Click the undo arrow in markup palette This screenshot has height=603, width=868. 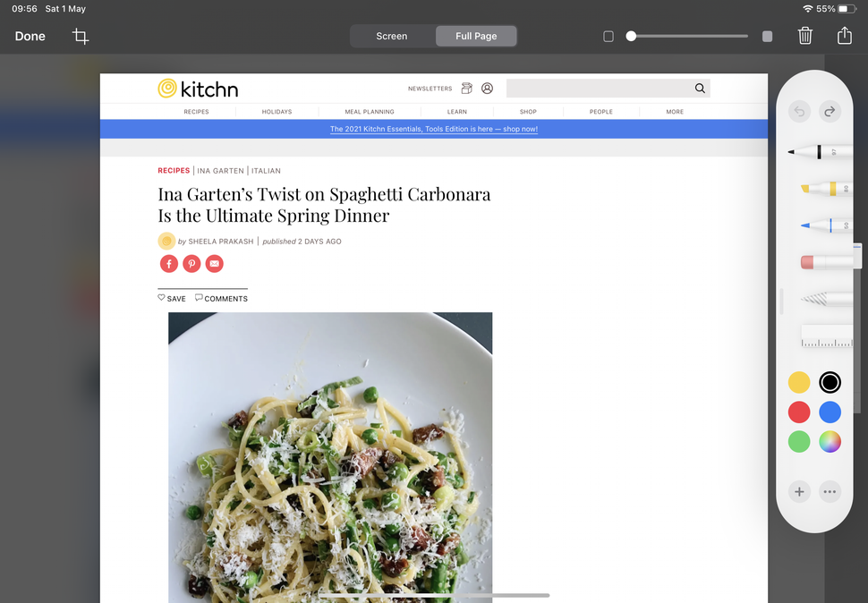coord(799,112)
